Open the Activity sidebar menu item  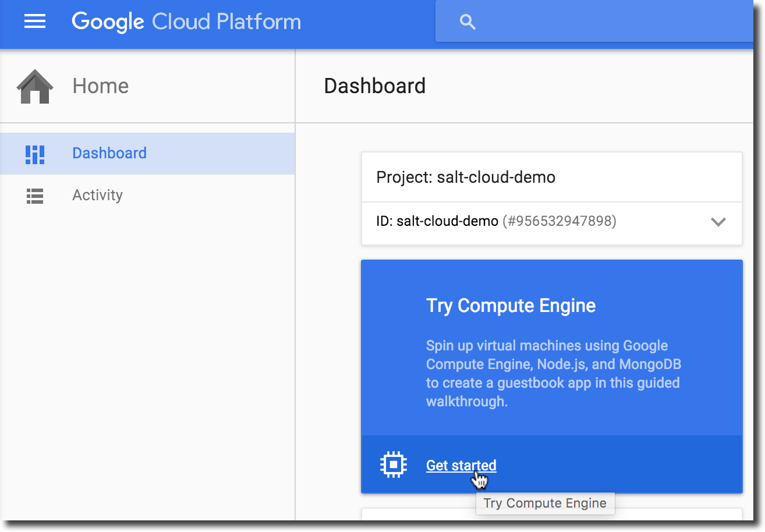[x=97, y=195]
